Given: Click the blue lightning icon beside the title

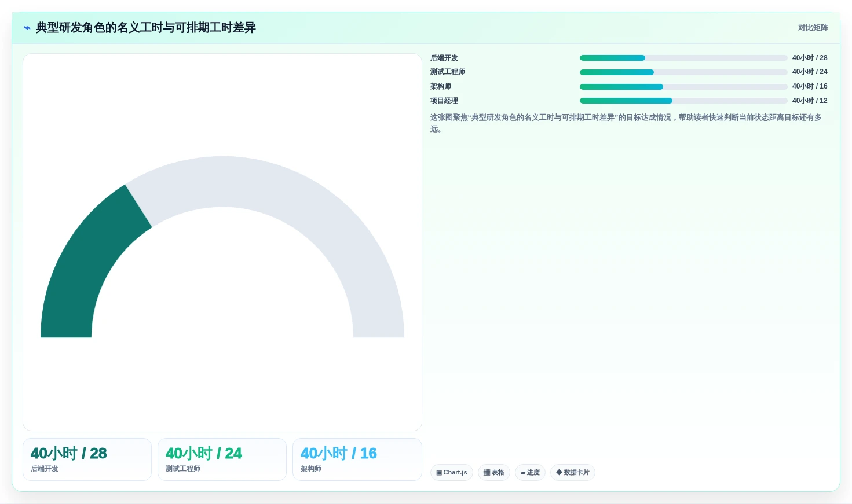Looking at the screenshot, I should point(27,28).
